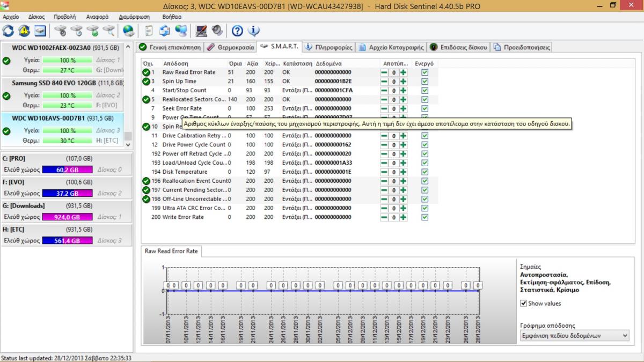
Task: Open the Γράφημα απόδοσης dropdown
Action: pos(574,336)
